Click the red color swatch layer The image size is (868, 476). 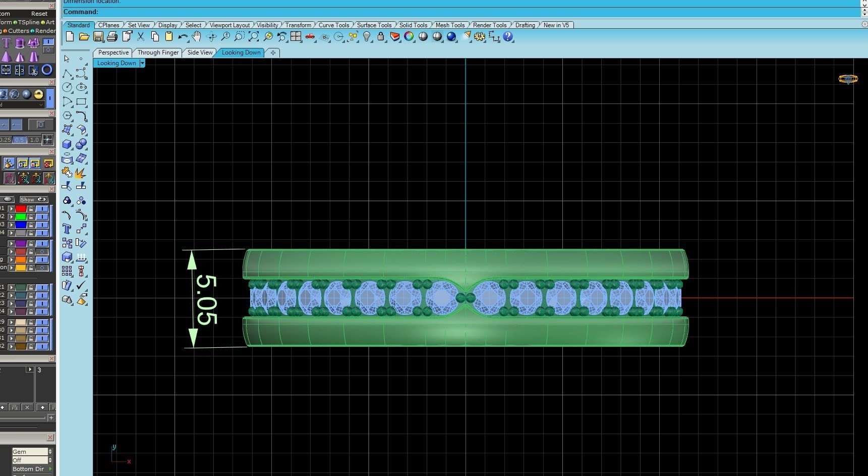21,208
